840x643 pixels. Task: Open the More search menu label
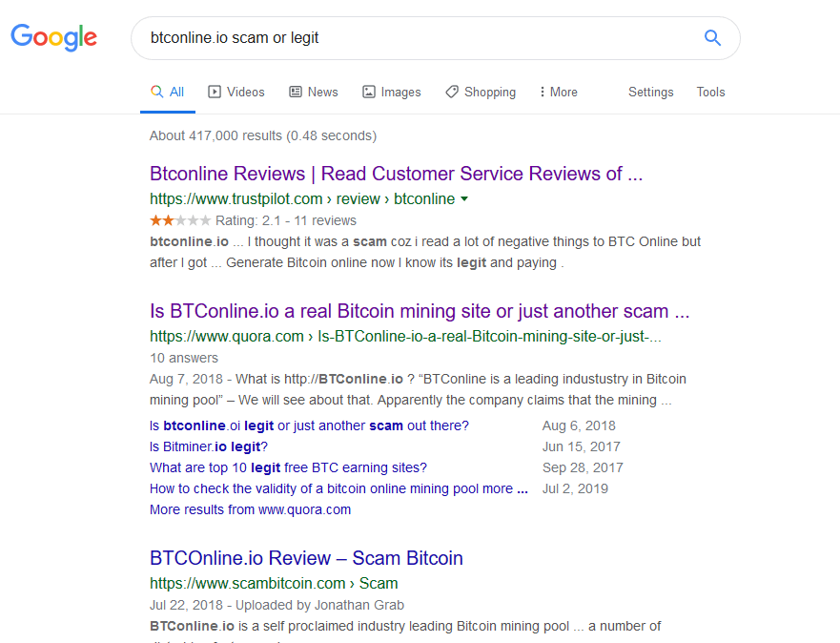(x=563, y=93)
